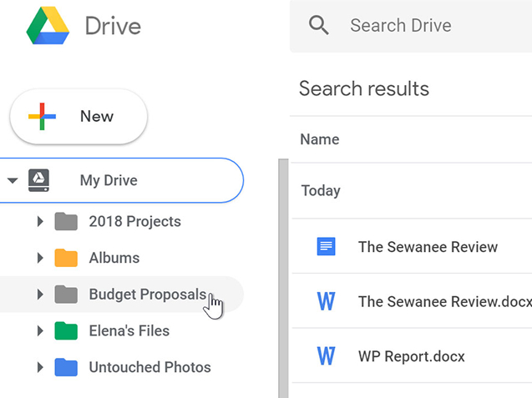Click the Google Drive logo icon
This screenshot has height=398, width=532.
[48, 26]
